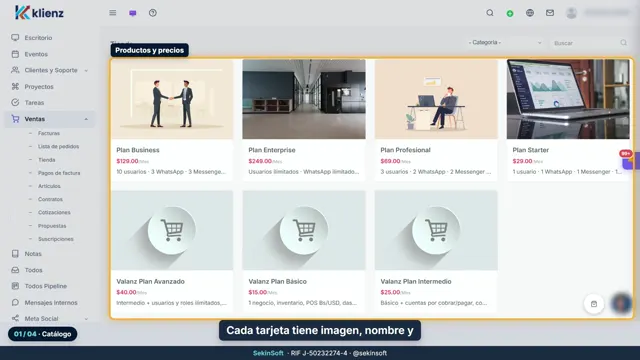Click the search icon in Buscar field

pyautogui.click(x=623, y=42)
